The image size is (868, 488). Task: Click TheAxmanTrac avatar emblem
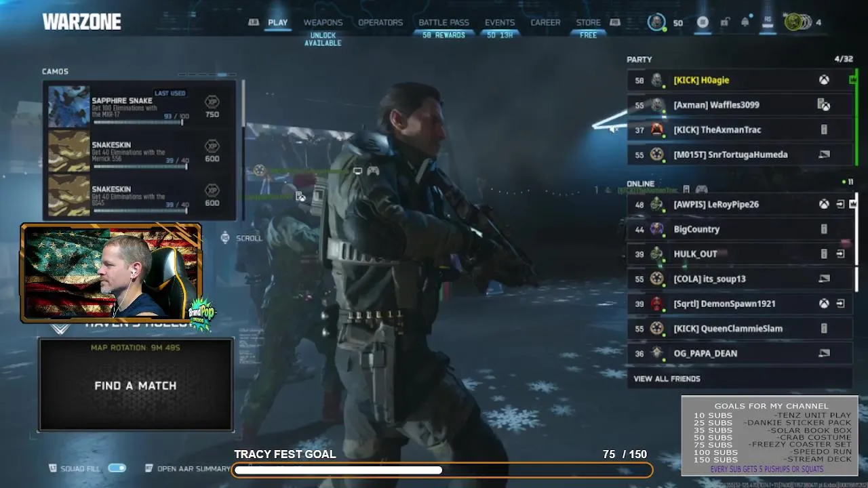656,129
